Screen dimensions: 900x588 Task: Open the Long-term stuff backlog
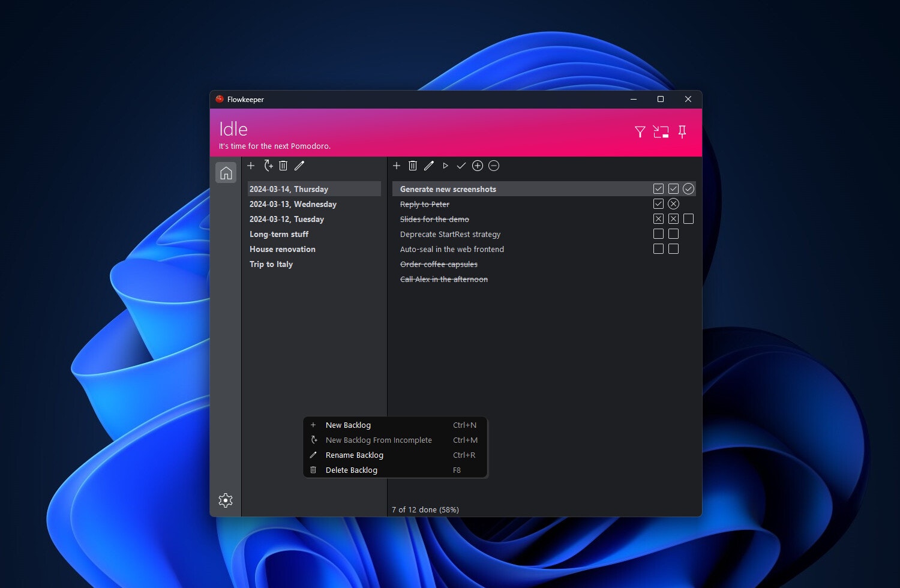pyautogui.click(x=314, y=234)
